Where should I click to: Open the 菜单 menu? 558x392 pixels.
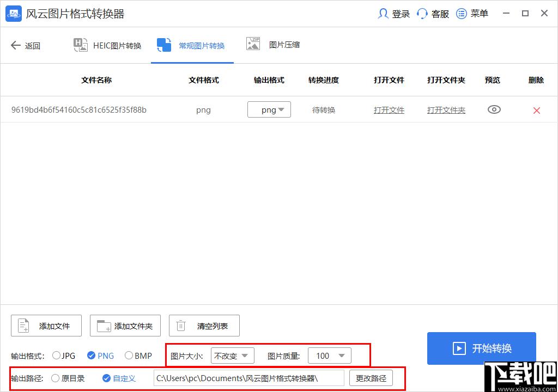pyautogui.click(x=479, y=14)
